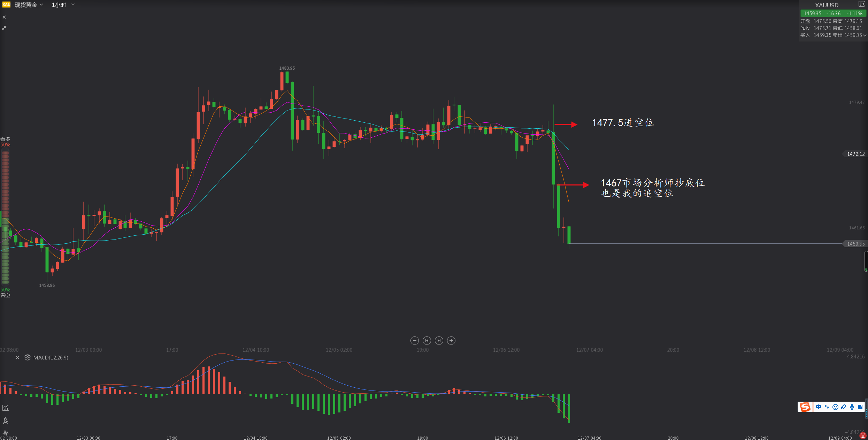Jump to next bar control
The image size is (868, 440).
439,341
